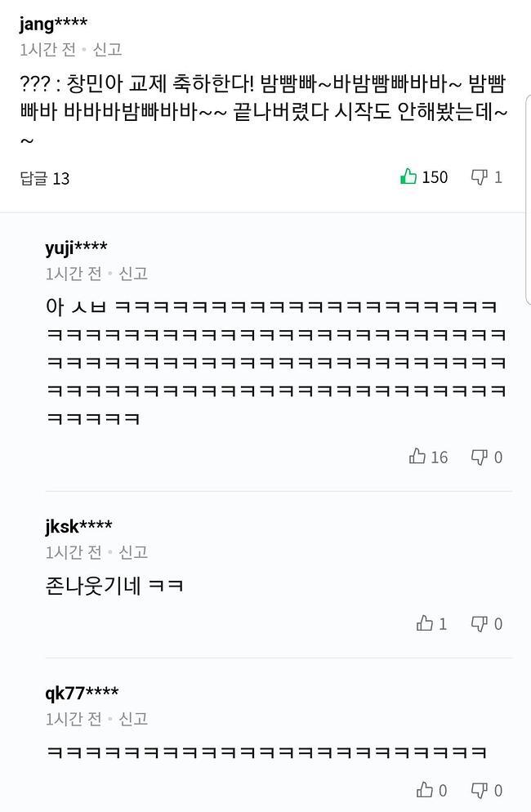Dislike yuji****'s reply

click(480, 457)
